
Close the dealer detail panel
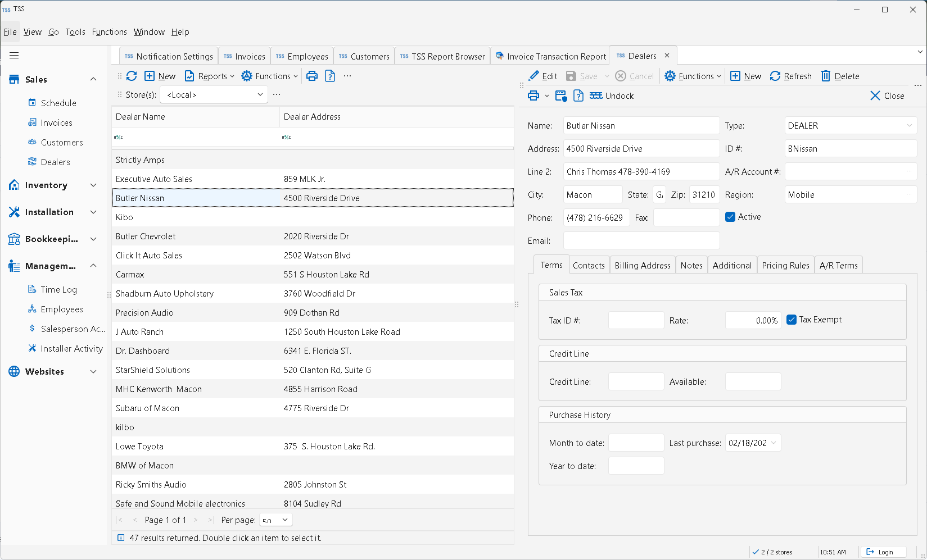coord(887,96)
